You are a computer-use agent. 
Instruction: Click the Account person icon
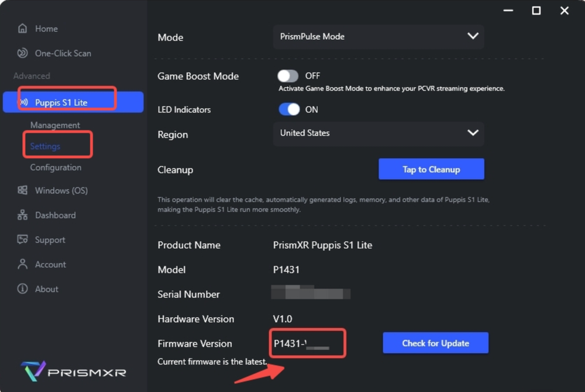tap(23, 264)
